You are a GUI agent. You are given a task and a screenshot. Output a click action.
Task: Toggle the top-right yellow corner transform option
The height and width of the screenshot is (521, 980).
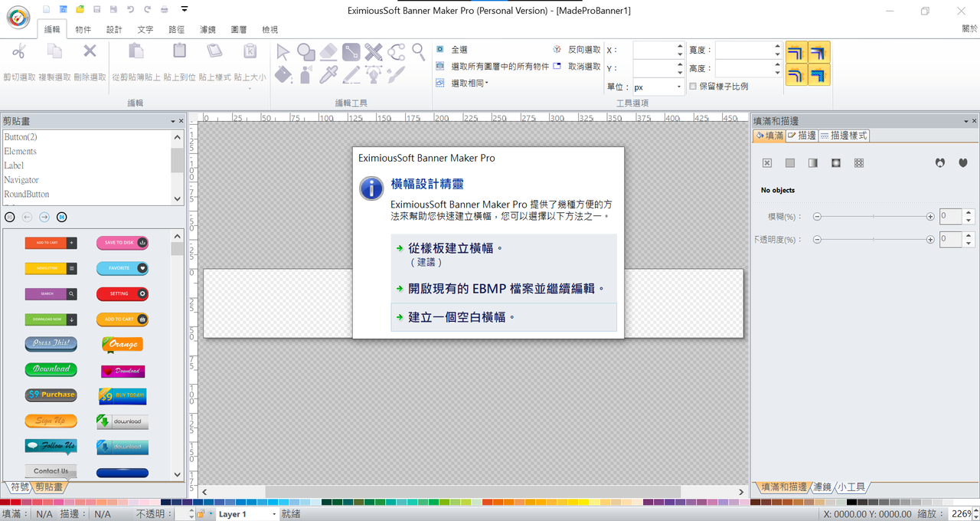click(x=819, y=52)
